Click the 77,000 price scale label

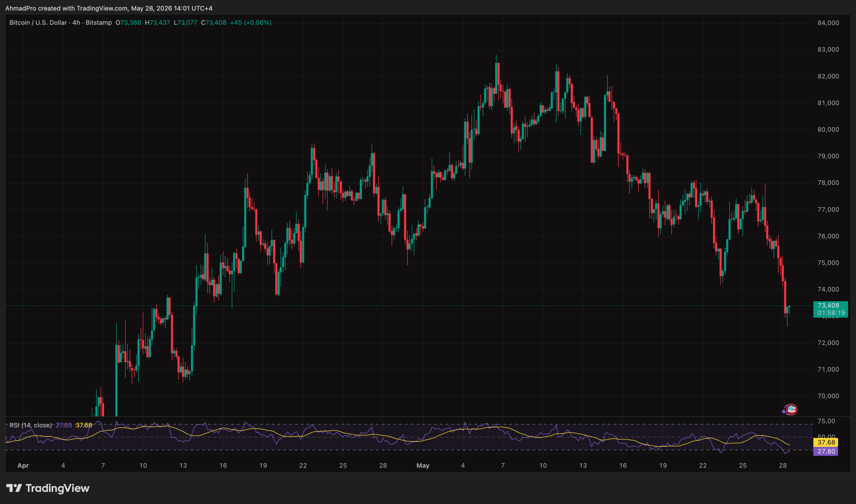pyautogui.click(x=828, y=210)
